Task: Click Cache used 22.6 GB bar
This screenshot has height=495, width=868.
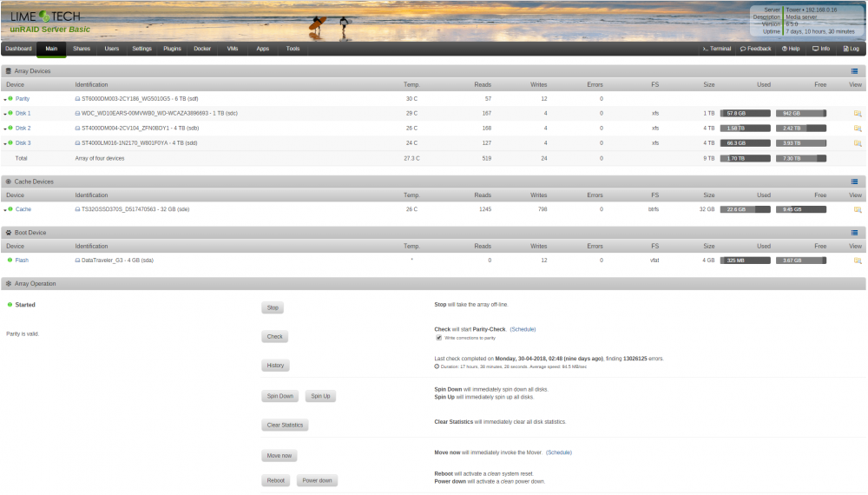Action: (745, 210)
